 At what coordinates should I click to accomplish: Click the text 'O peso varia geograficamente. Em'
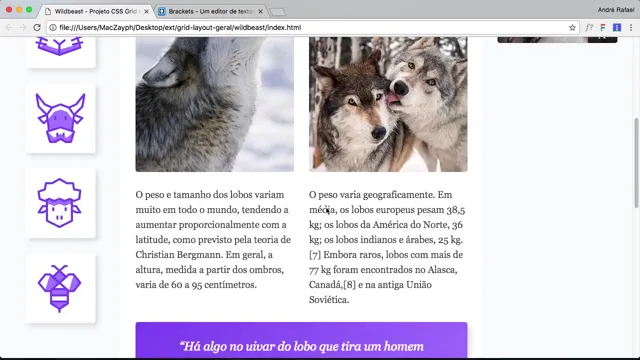(x=380, y=195)
